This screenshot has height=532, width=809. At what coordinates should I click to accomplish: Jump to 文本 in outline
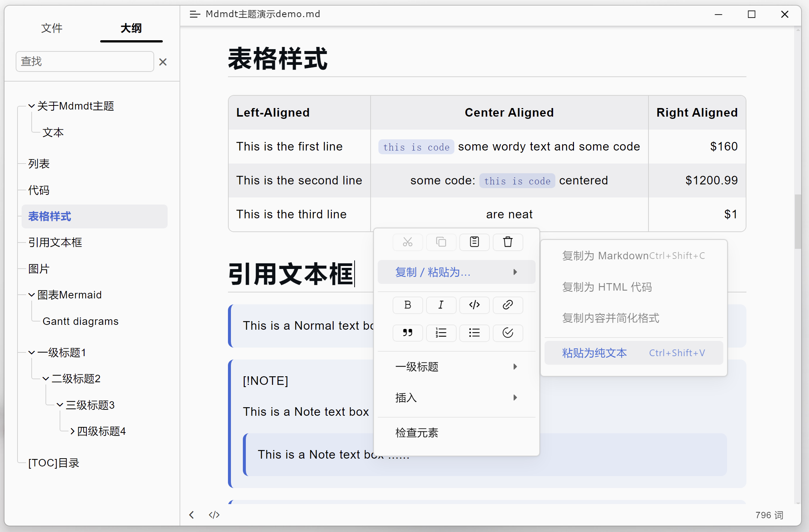tap(53, 133)
